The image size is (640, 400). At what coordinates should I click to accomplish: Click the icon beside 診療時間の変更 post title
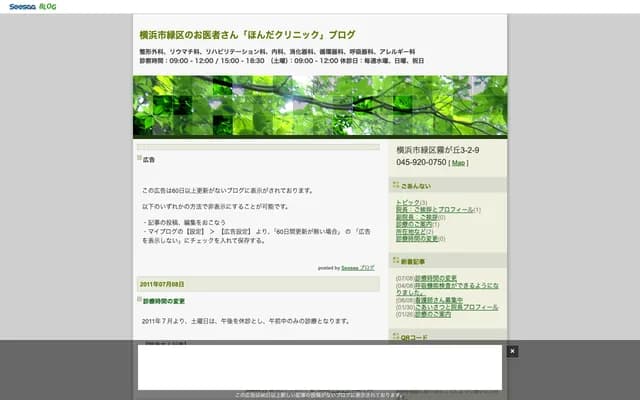(x=139, y=299)
